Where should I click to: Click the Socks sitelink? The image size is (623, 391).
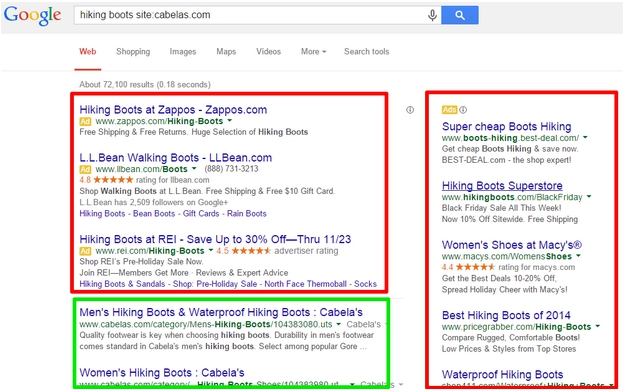click(x=365, y=284)
